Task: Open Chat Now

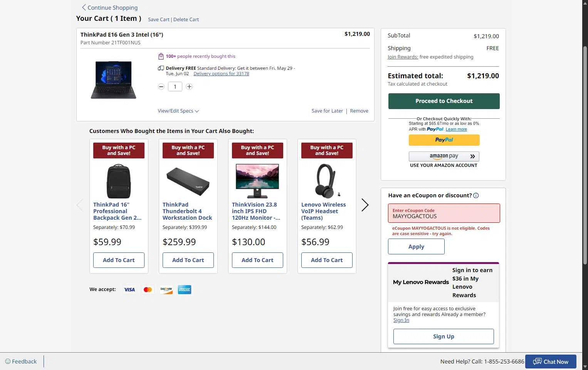Action: [551, 362]
